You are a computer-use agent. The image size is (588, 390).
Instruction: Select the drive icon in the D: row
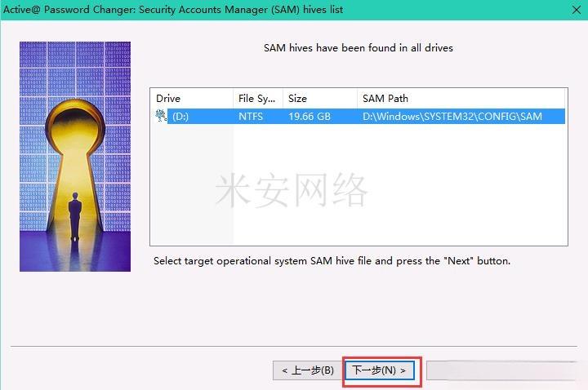coord(161,116)
